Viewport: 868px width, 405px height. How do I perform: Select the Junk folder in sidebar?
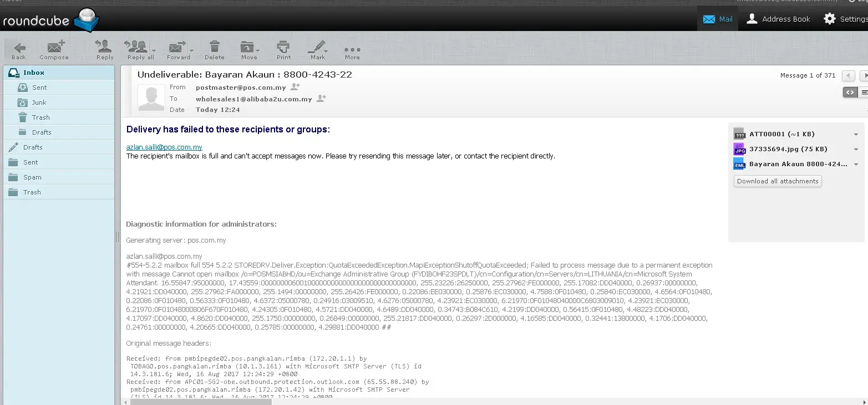(x=39, y=102)
